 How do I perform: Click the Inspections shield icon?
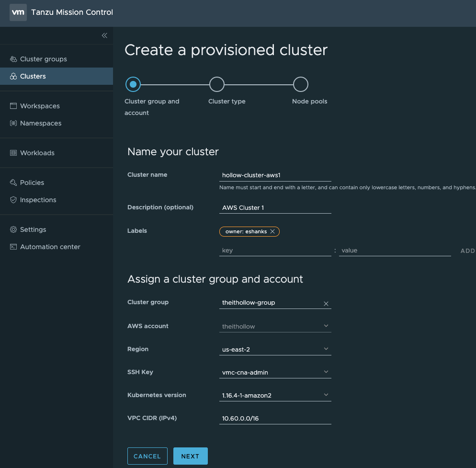pyautogui.click(x=13, y=200)
